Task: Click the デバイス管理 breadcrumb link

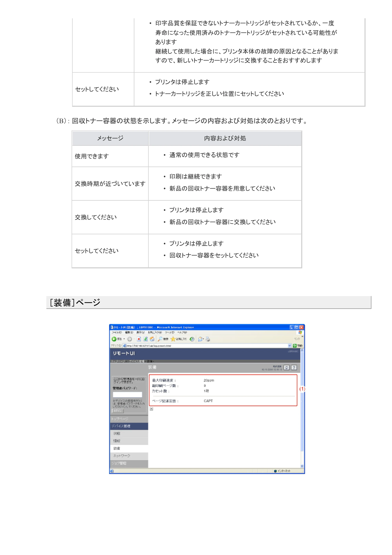Action: point(136,361)
